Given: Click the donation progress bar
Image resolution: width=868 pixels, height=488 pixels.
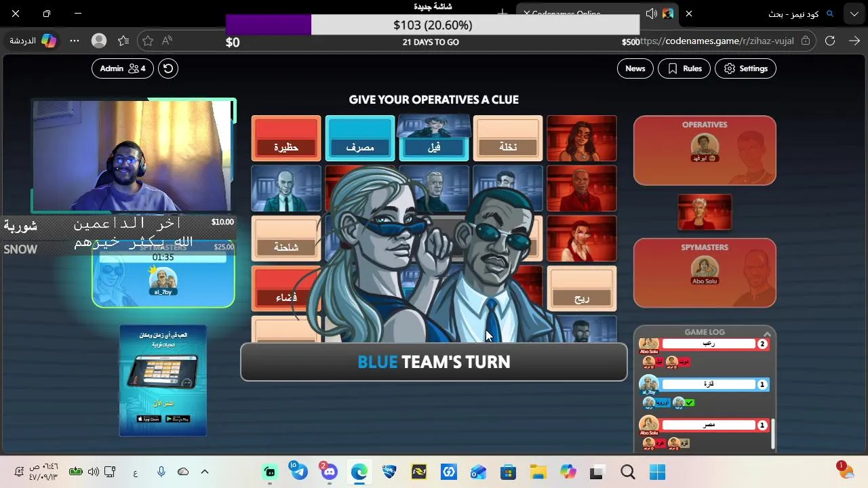Looking at the screenshot, I should point(433,25).
